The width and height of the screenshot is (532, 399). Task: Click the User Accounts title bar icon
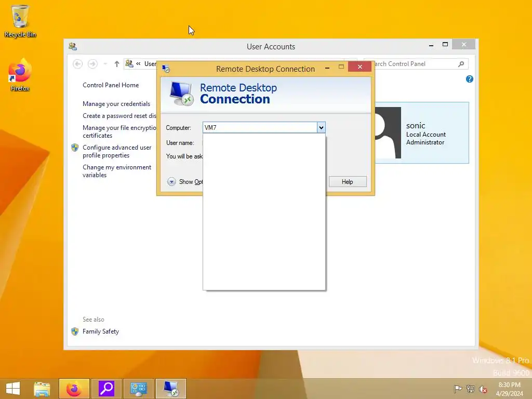click(x=73, y=46)
